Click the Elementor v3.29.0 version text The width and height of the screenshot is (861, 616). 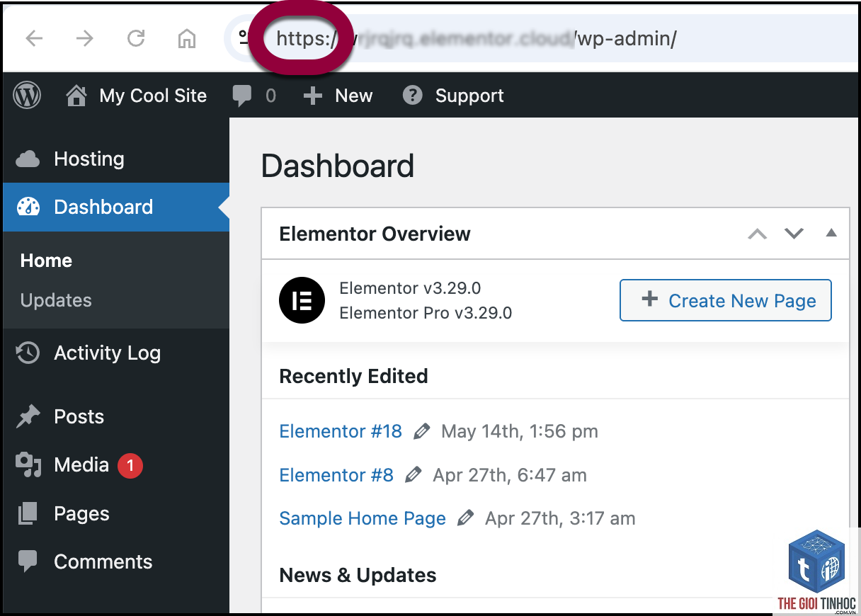pos(410,288)
